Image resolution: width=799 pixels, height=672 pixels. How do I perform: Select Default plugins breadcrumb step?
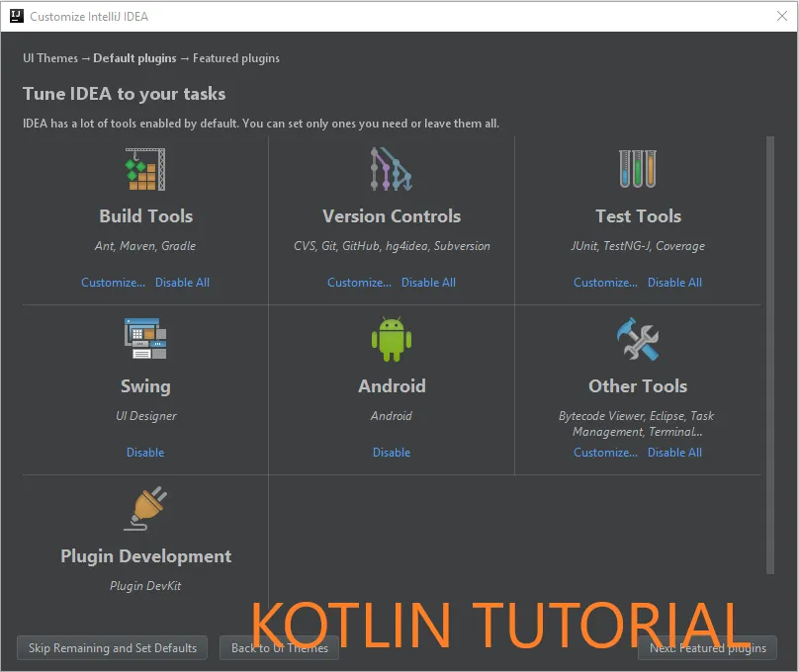[134, 58]
